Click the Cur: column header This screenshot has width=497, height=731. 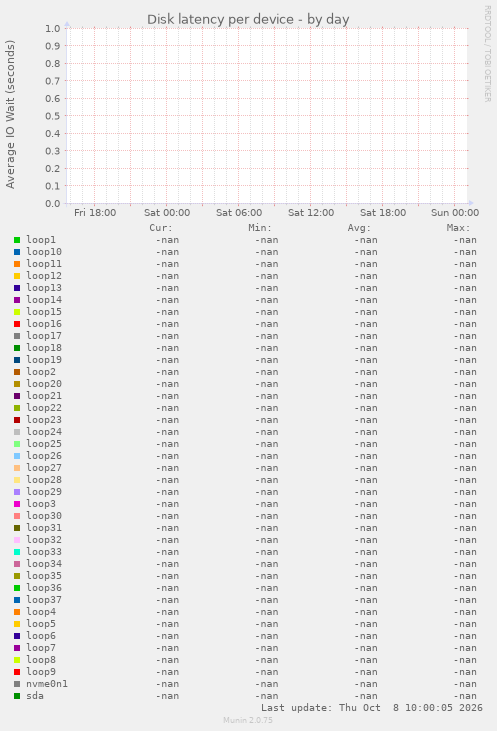[x=161, y=228]
